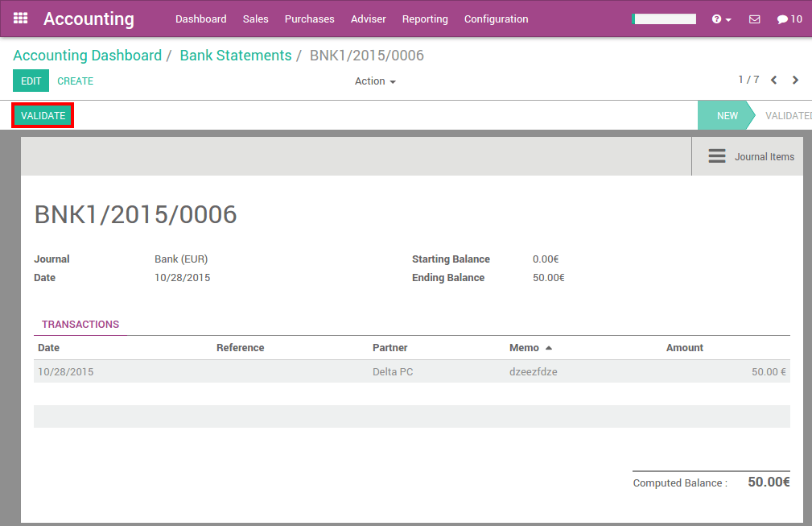
Task: Open messages with the envelope icon
Action: (x=754, y=19)
